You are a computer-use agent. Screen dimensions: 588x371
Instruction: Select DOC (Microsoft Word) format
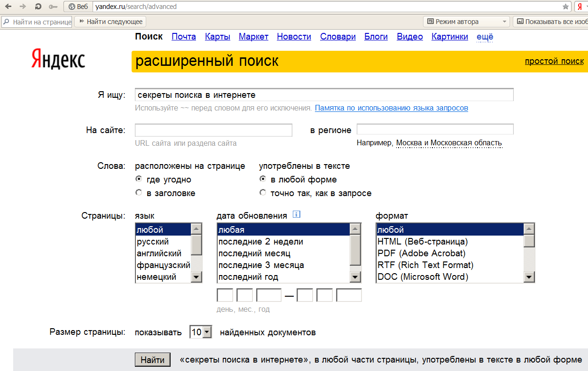[x=450, y=277]
